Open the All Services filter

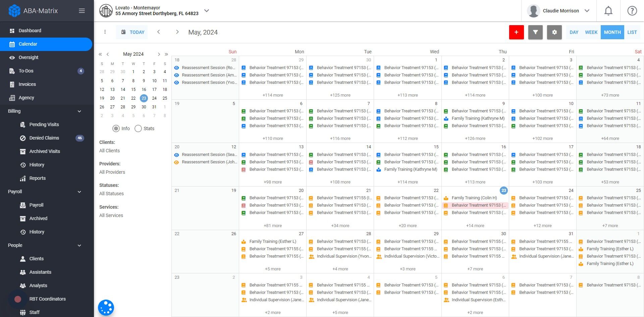[111, 215]
